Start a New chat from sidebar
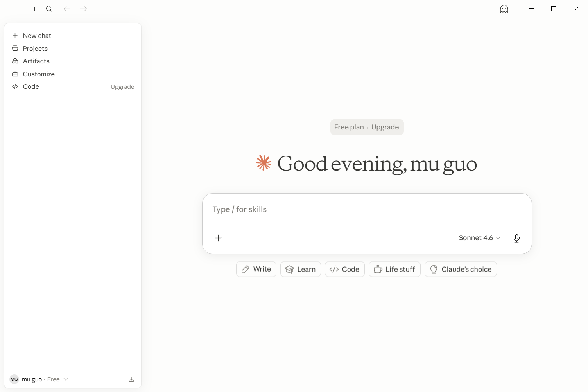Image resolution: width=588 pixels, height=392 pixels. coord(73,36)
